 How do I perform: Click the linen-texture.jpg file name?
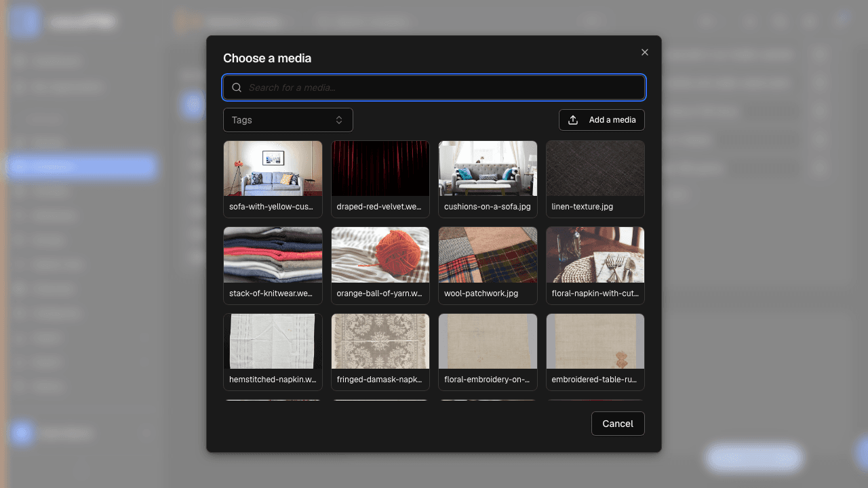[583, 207]
